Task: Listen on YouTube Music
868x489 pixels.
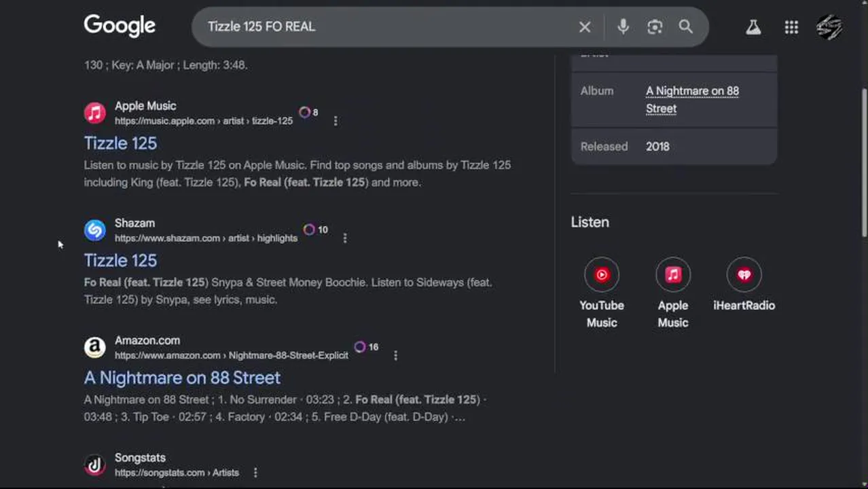Action: pos(602,275)
